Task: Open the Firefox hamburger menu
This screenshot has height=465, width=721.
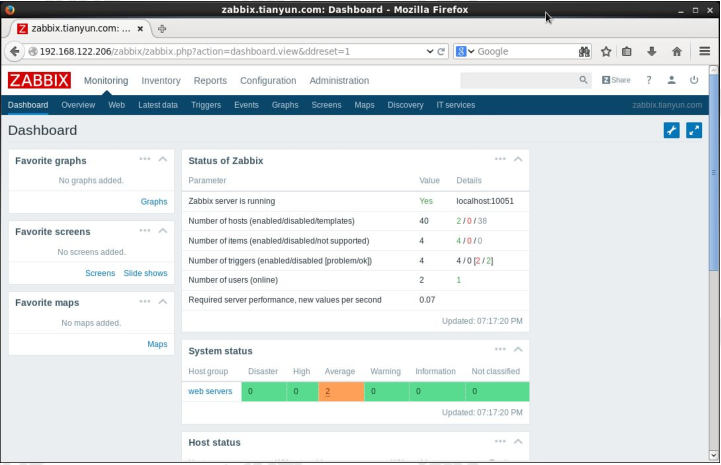Action: tap(704, 51)
